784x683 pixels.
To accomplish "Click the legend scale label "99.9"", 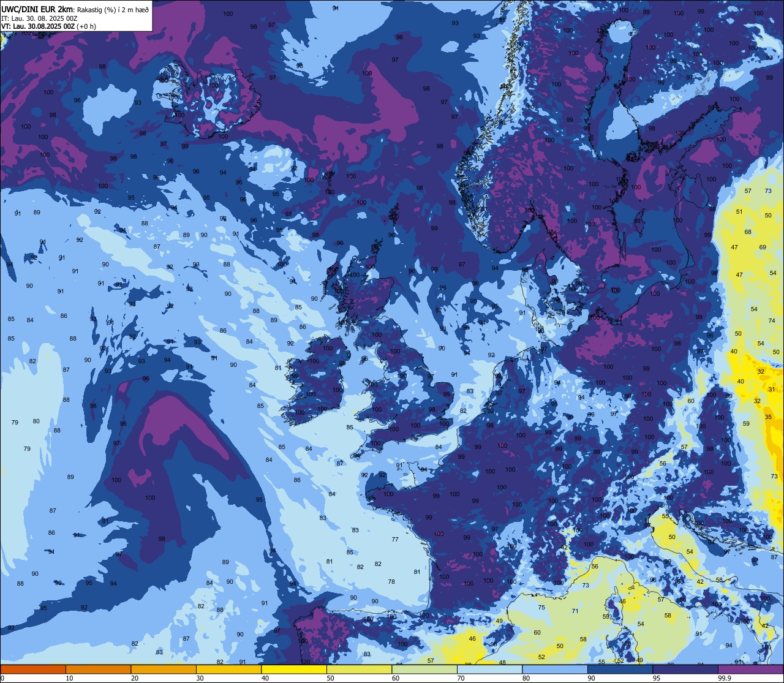I will 725,678.
